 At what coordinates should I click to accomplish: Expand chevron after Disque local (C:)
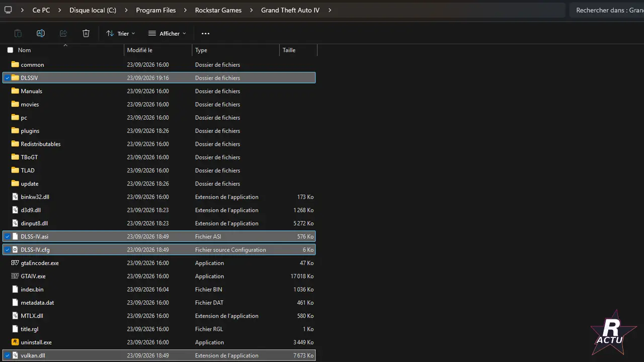(126, 10)
